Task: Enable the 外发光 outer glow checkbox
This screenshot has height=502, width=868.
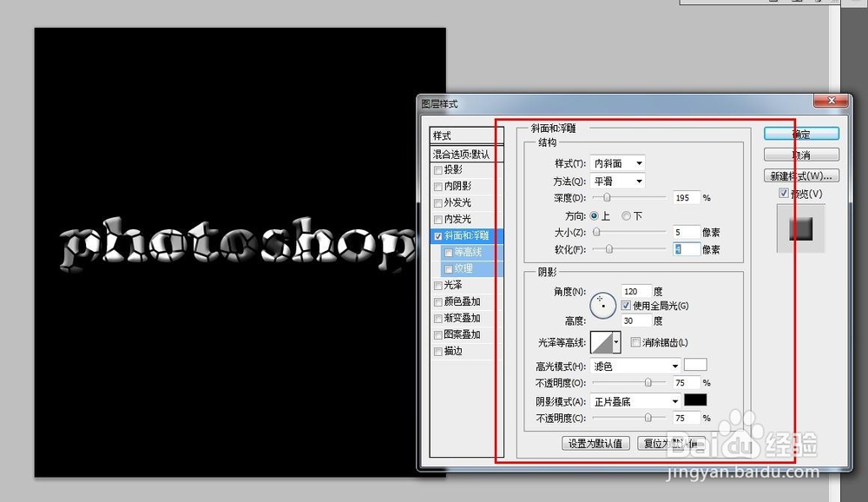Action: point(437,203)
